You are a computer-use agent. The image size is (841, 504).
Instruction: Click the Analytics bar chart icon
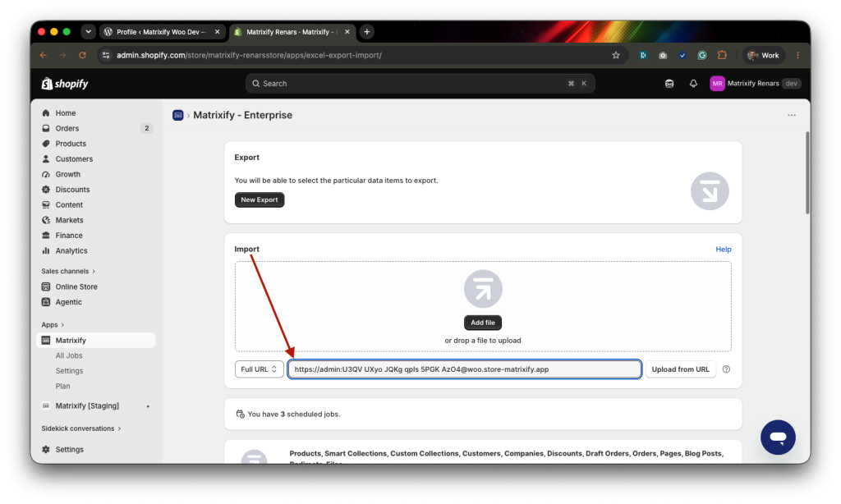(x=46, y=250)
